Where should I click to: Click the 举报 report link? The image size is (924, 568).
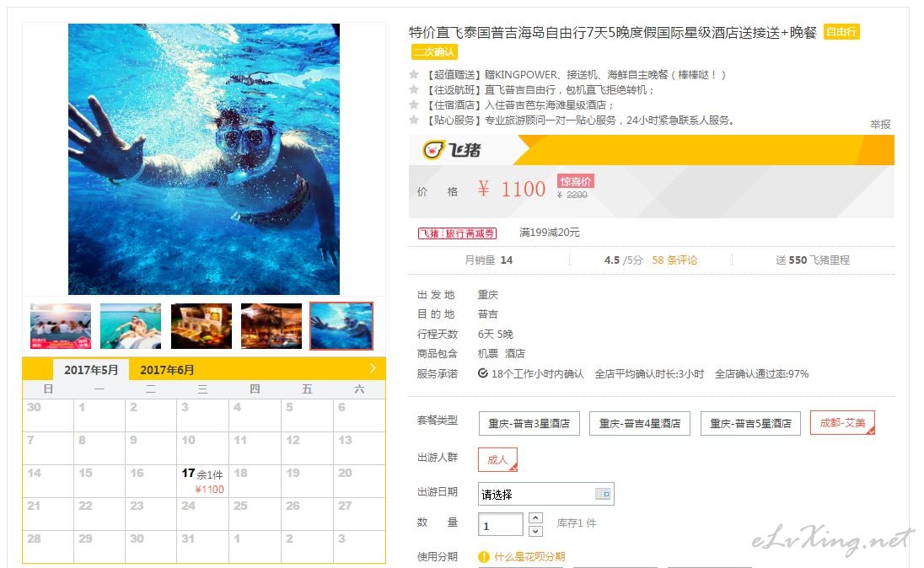pyautogui.click(x=880, y=125)
